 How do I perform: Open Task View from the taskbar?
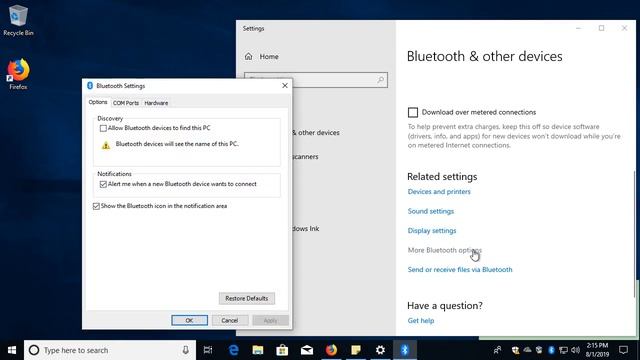click(208, 350)
